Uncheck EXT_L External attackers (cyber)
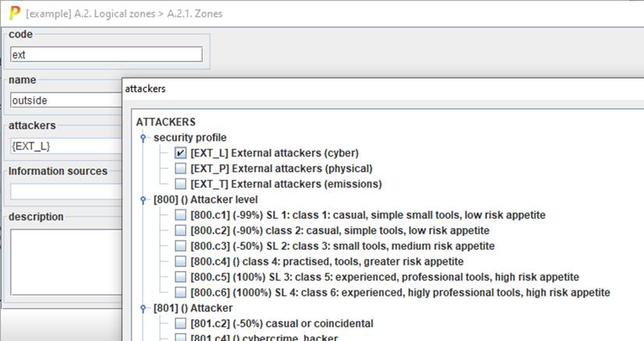The height and width of the screenshot is (341, 644). coord(181,153)
